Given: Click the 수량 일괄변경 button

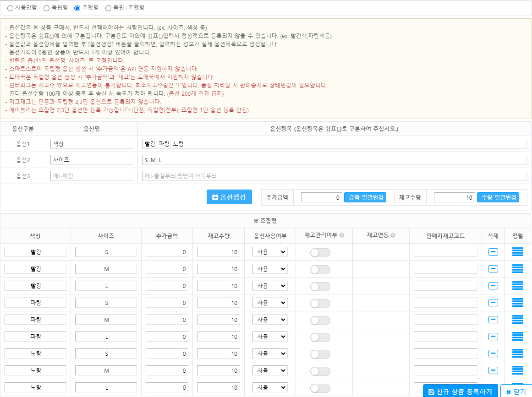Looking at the screenshot, I should (498, 197).
